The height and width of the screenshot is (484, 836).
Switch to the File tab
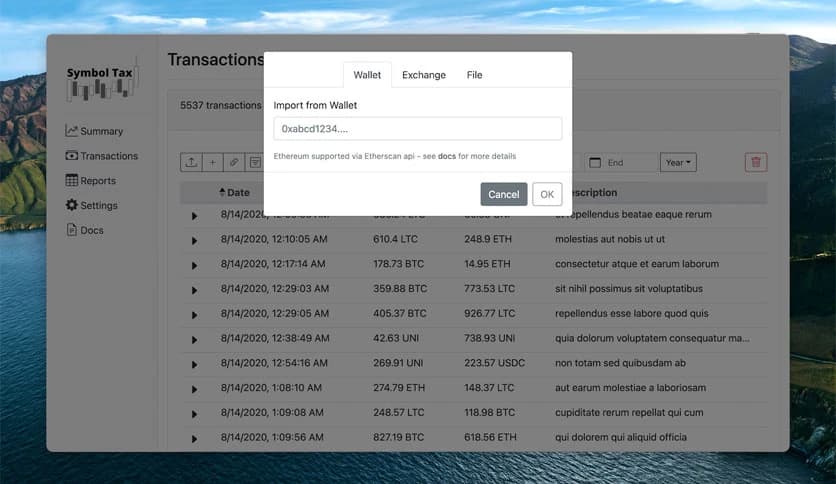point(474,75)
